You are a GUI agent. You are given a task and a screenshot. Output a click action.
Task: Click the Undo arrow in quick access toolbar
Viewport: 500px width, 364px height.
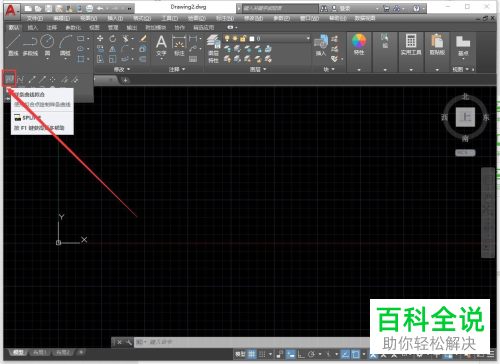pyautogui.click(x=100, y=8)
